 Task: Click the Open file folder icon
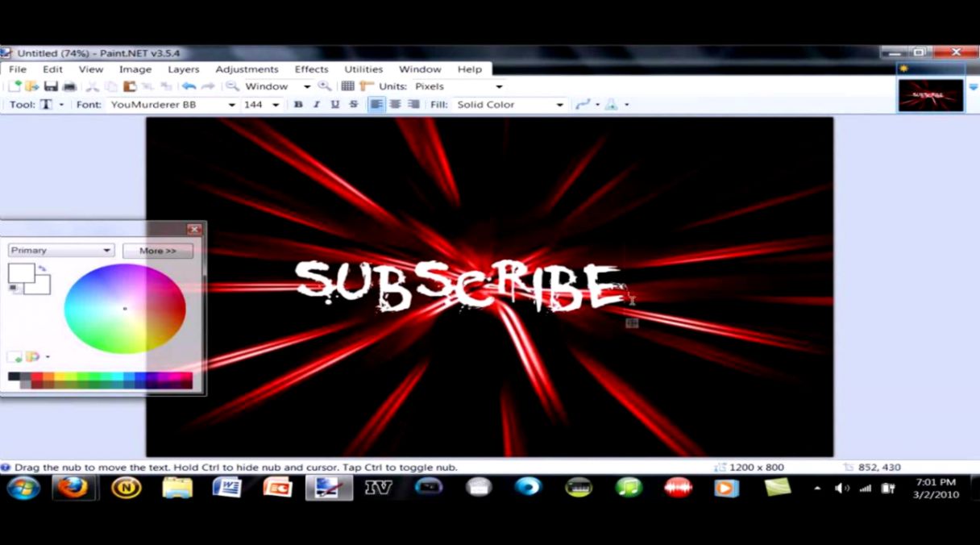click(32, 86)
